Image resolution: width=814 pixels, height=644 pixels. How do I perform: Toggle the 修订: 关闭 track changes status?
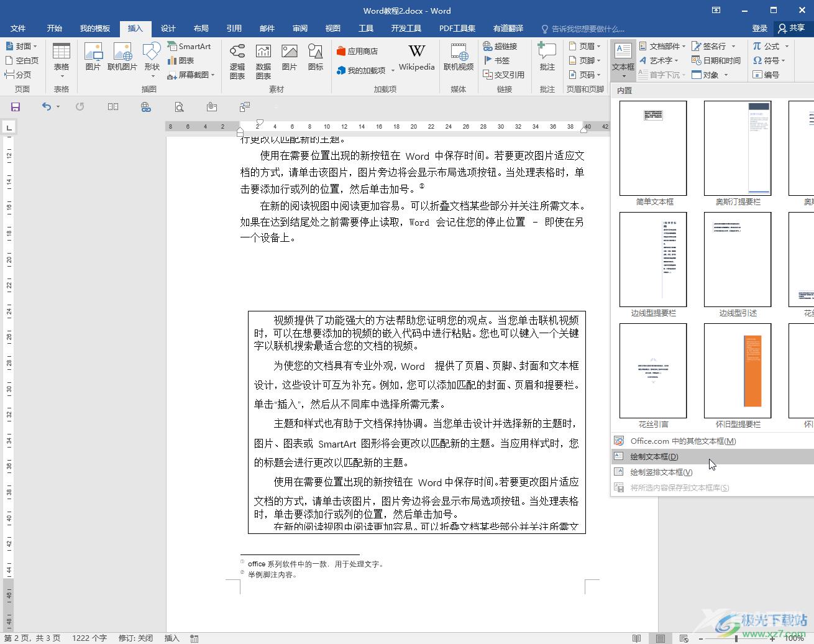(x=135, y=638)
